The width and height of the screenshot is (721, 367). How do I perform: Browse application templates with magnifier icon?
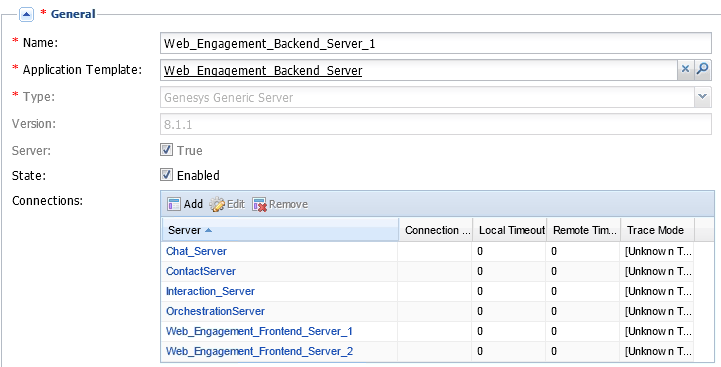pyautogui.click(x=702, y=69)
